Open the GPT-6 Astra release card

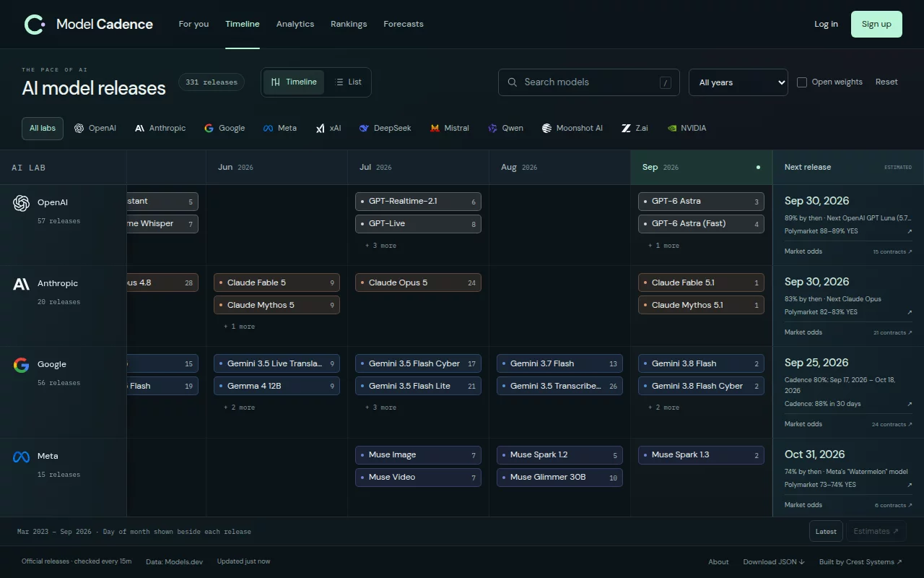[x=701, y=202]
